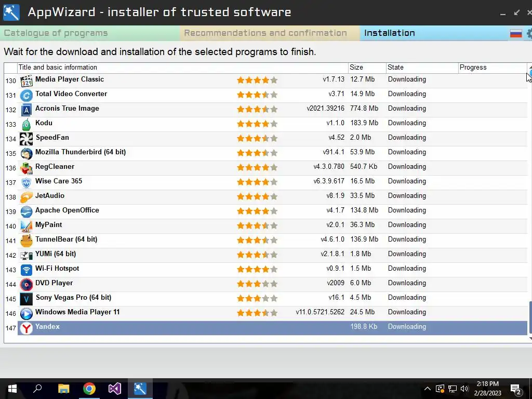Select the SpeedFan row title

(52, 137)
